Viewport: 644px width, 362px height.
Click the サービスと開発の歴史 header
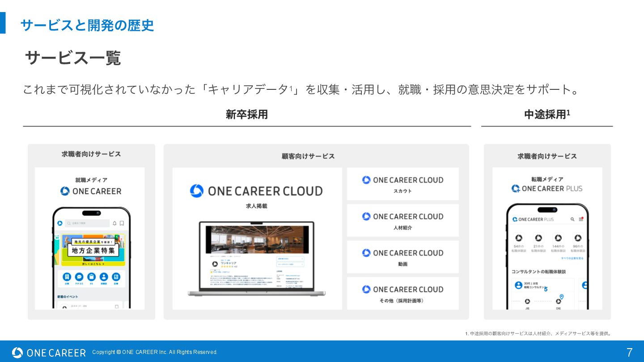point(87,25)
